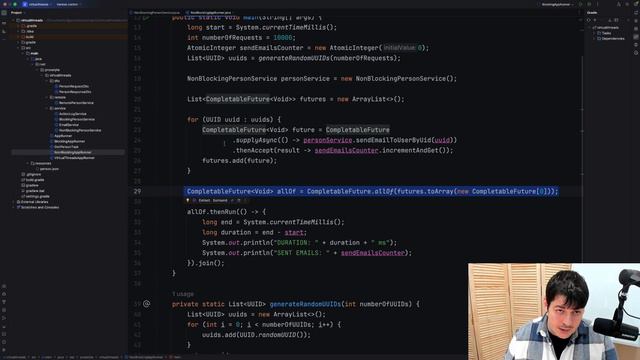
Task: Click generateRandomUUIDs method declaration name
Action: [x=305, y=304]
